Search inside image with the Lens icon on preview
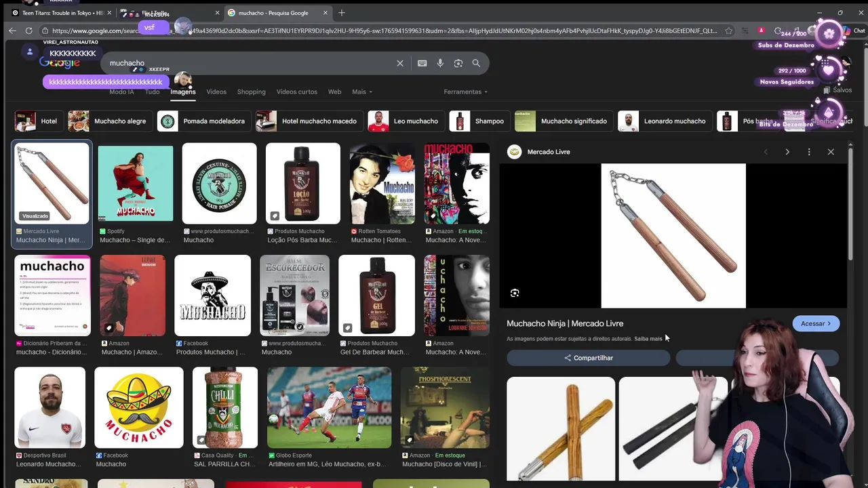The image size is (868, 488). pyautogui.click(x=515, y=293)
